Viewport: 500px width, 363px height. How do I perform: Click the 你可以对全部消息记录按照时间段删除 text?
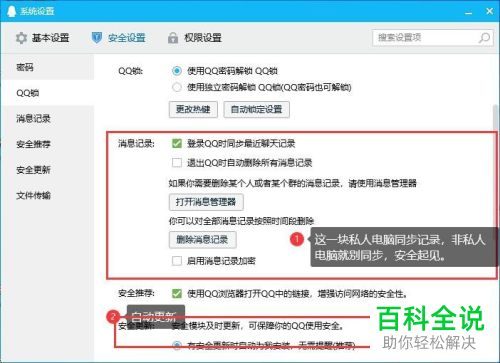[x=241, y=221]
